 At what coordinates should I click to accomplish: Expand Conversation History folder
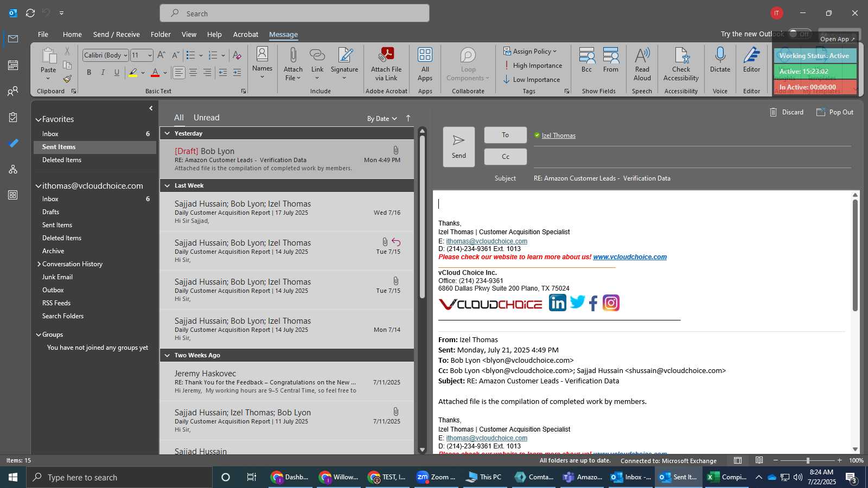click(x=39, y=264)
